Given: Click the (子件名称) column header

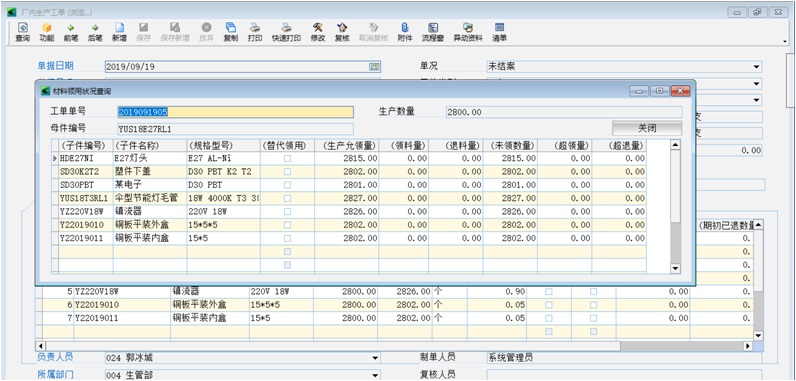Looking at the screenshot, I should pos(150,146).
